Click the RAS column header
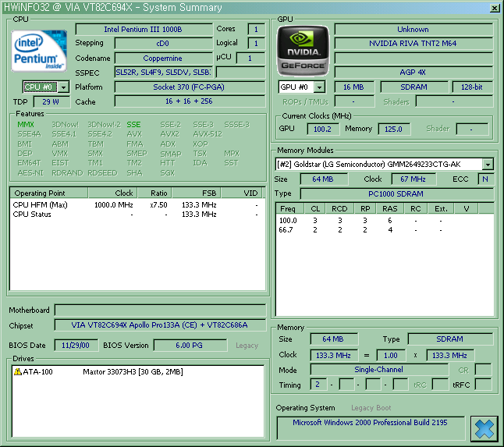This screenshot has height=447, width=504. pyautogui.click(x=389, y=208)
